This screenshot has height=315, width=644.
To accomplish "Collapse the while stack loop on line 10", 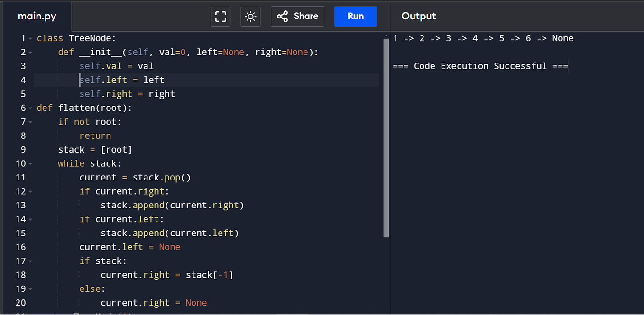I will (x=30, y=164).
